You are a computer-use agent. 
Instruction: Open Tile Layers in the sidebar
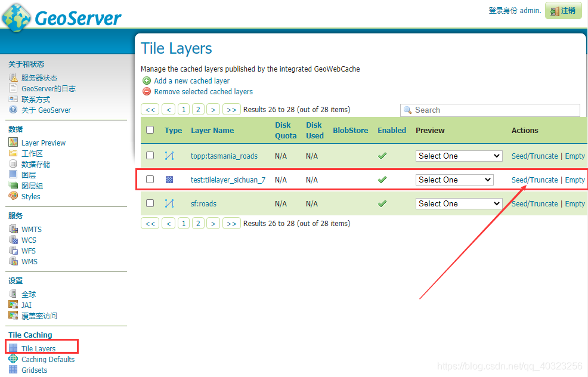(38, 348)
